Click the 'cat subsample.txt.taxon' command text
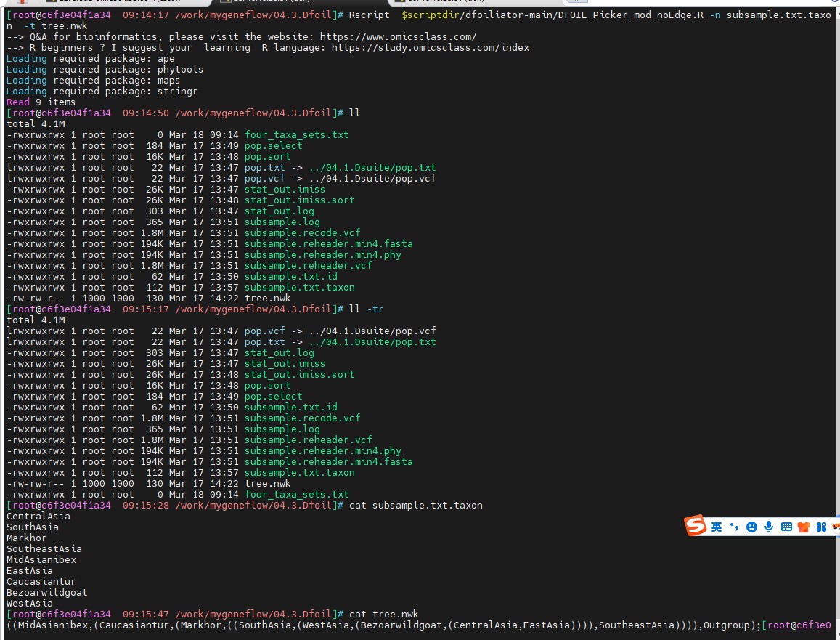840x640 pixels. 415,506
